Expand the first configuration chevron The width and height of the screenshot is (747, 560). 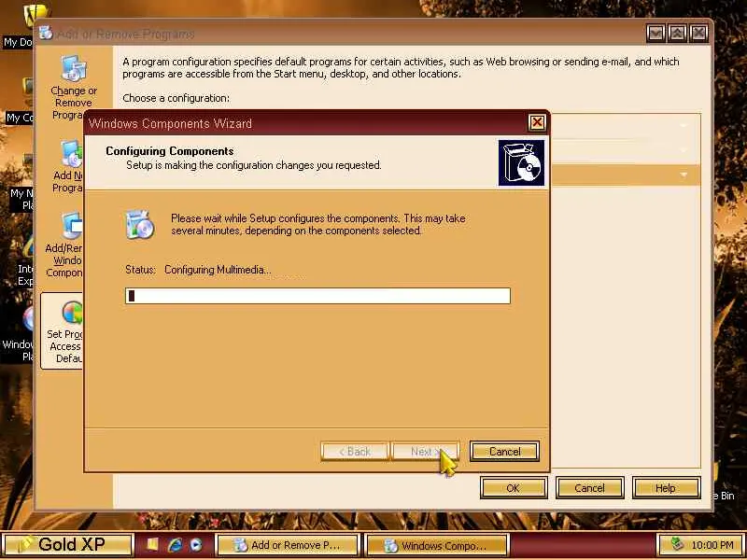[684, 126]
